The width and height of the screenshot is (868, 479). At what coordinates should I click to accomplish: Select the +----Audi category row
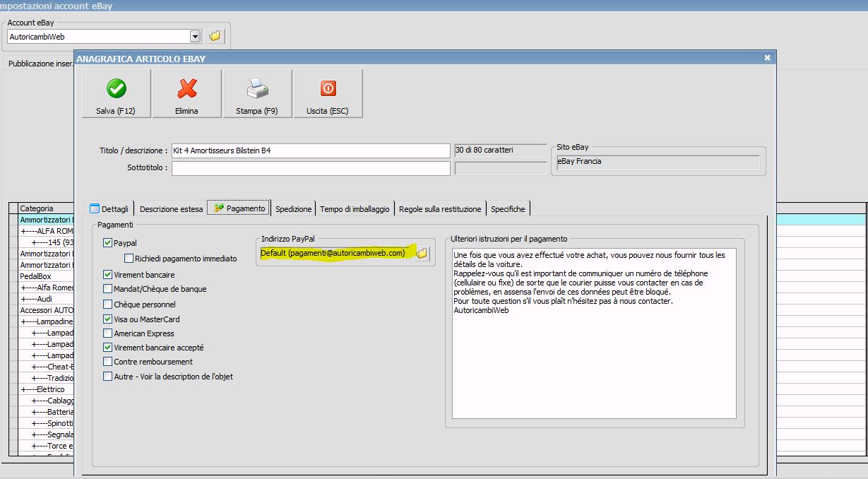pos(47,299)
